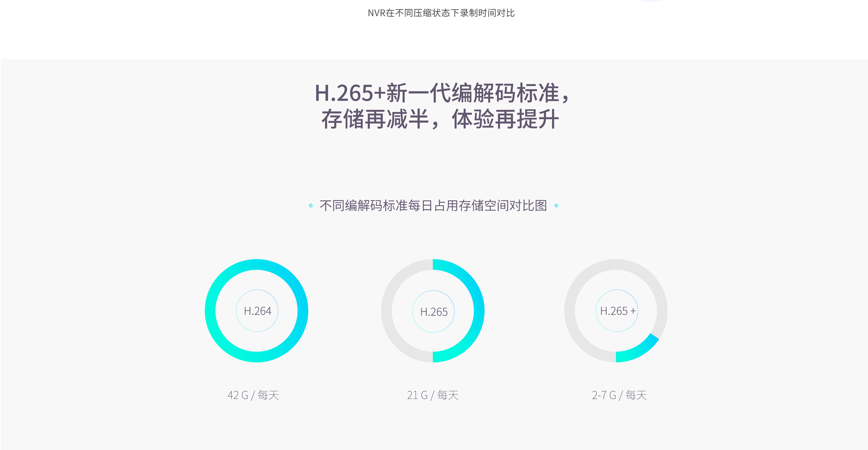Click the 42 G / 每天 label

click(253, 395)
